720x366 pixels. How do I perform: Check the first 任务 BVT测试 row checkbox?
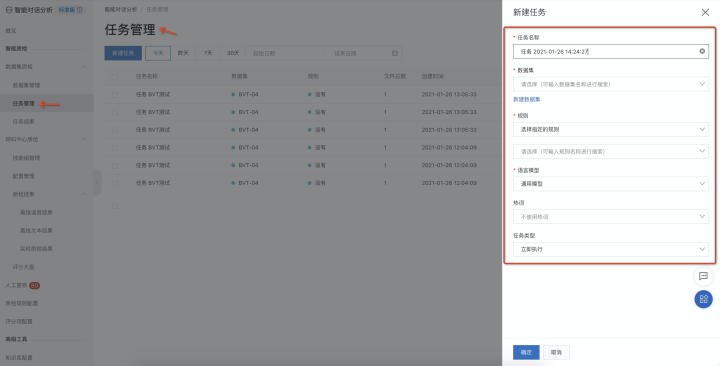coord(115,95)
